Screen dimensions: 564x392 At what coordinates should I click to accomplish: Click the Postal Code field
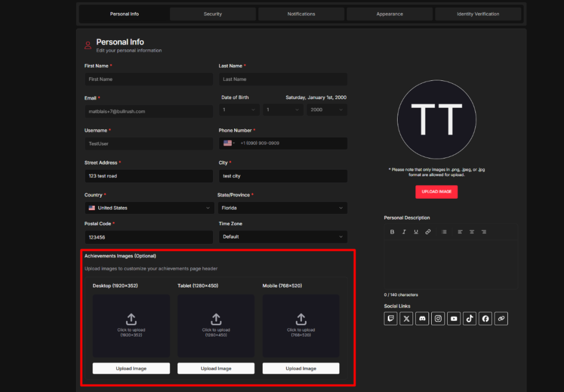[149, 237]
